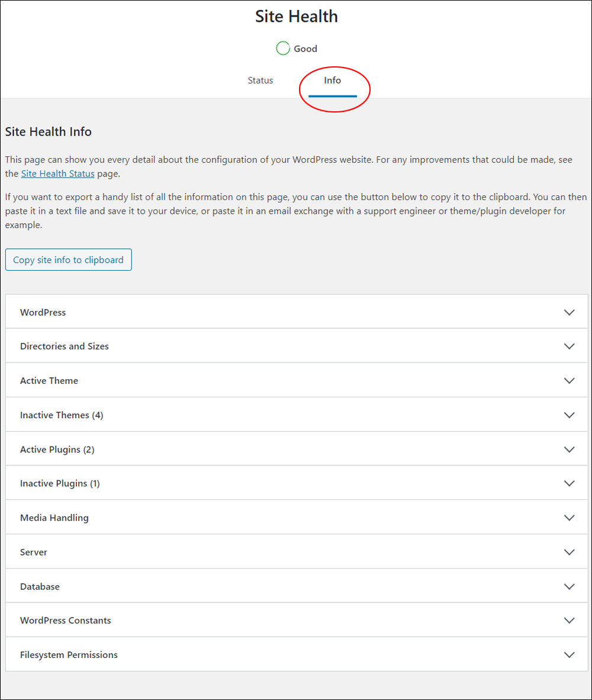This screenshot has height=700, width=592.
Task: Expand Filesystem Permissions chevron
Action: tap(569, 654)
